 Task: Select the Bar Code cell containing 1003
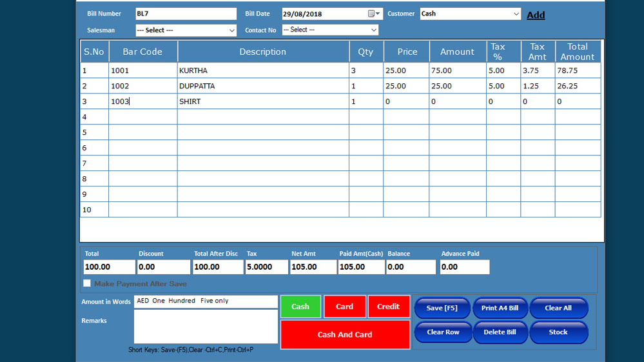pyautogui.click(x=142, y=101)
